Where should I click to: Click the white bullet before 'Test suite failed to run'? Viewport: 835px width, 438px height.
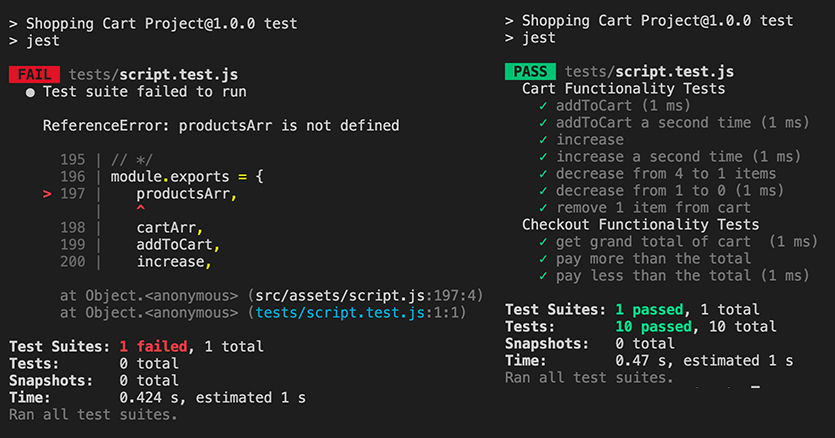click(31, 92)
